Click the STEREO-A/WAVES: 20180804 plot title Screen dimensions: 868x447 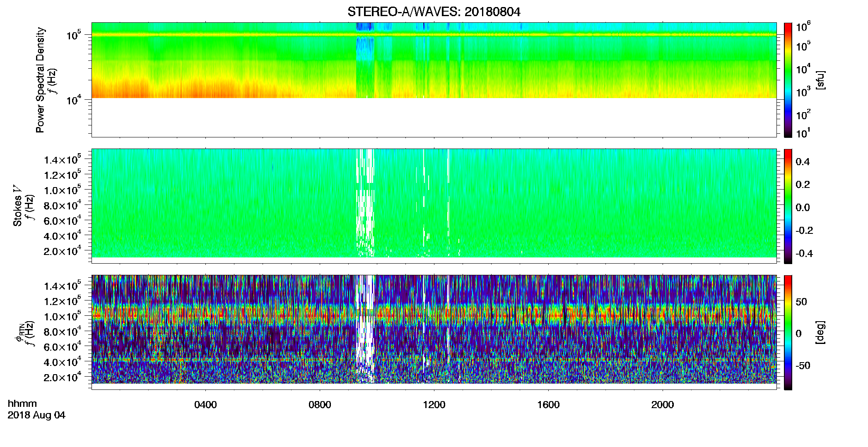pos(434,12)
